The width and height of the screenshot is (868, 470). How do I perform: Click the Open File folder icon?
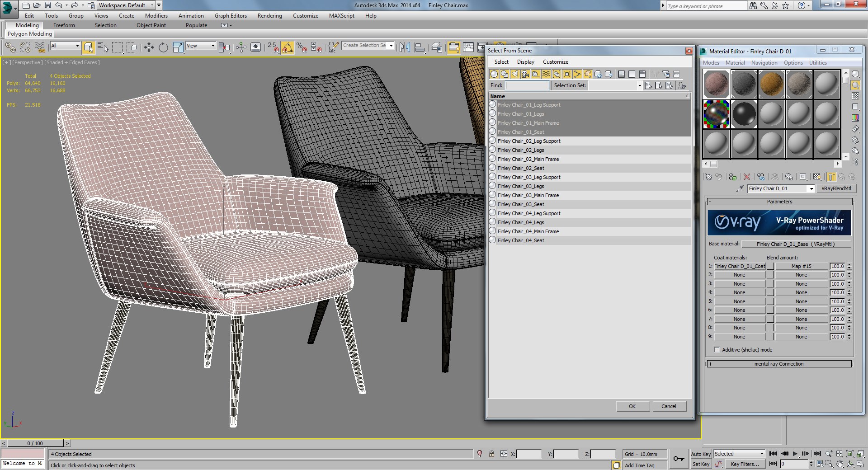37,5
